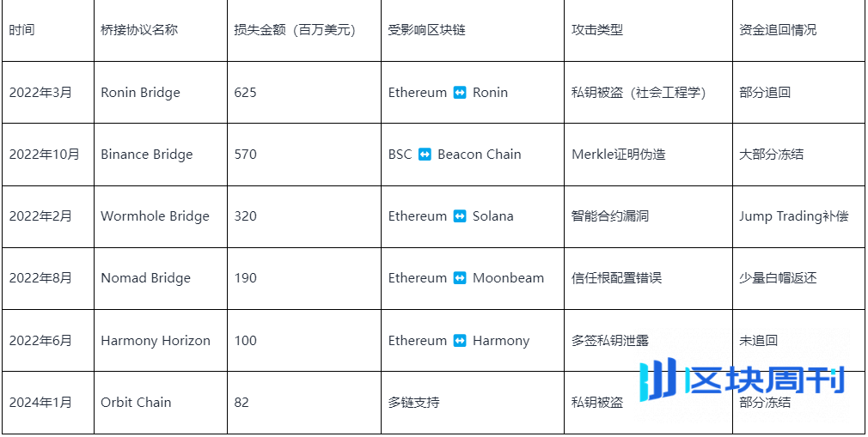
Task: Click the Merkle证明伪造 attack type cell
Action: tap(648, 155)
